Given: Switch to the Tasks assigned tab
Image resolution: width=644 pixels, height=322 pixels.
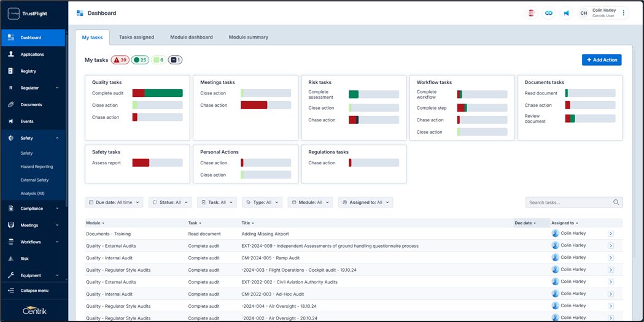Looking at the screenshot, I should [136, 37].
